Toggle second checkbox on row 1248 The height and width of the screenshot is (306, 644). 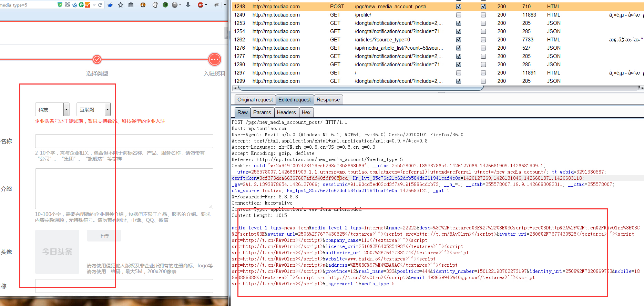click(483, 7)
